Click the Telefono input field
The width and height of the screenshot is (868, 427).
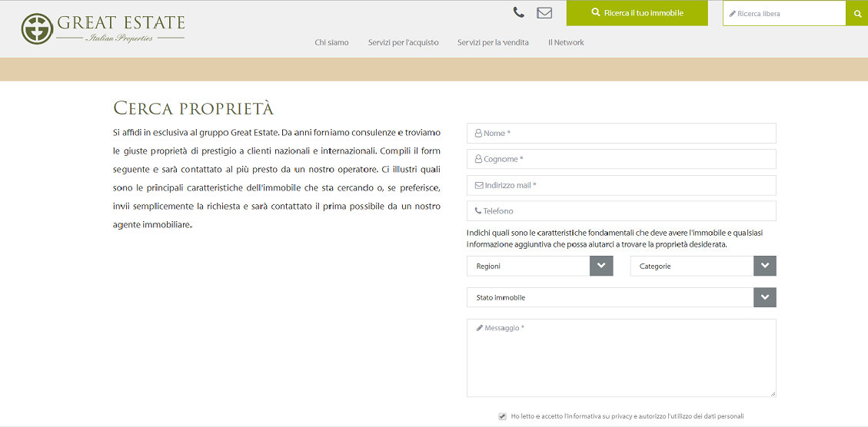click(621, 211)
